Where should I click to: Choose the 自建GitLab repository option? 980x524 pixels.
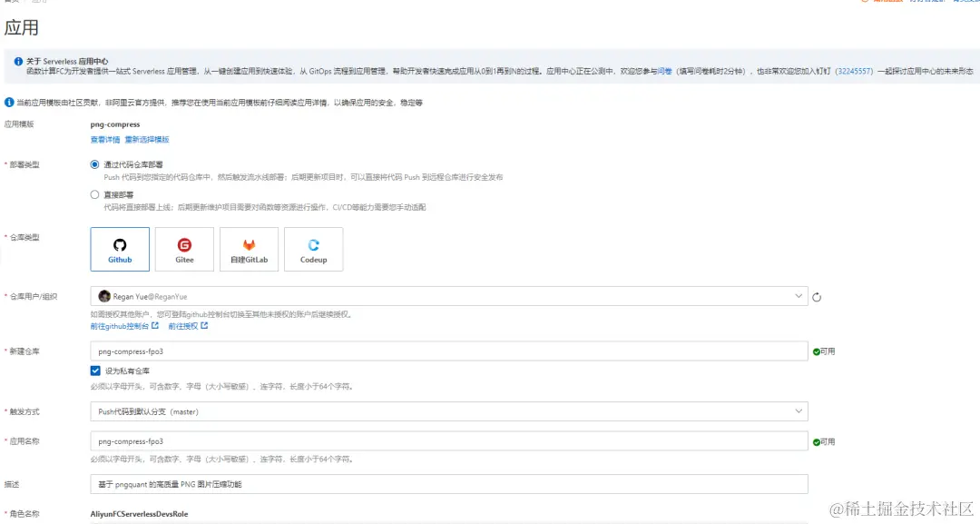pyautogui.click(x=249, y=249)
